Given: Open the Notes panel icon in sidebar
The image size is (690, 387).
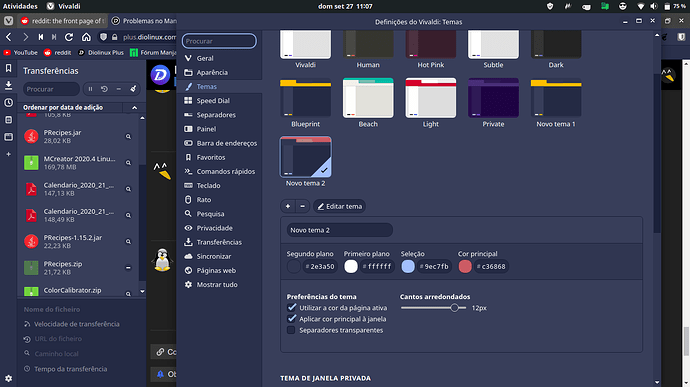Looking at the screenshot, I should click(8, 120).
